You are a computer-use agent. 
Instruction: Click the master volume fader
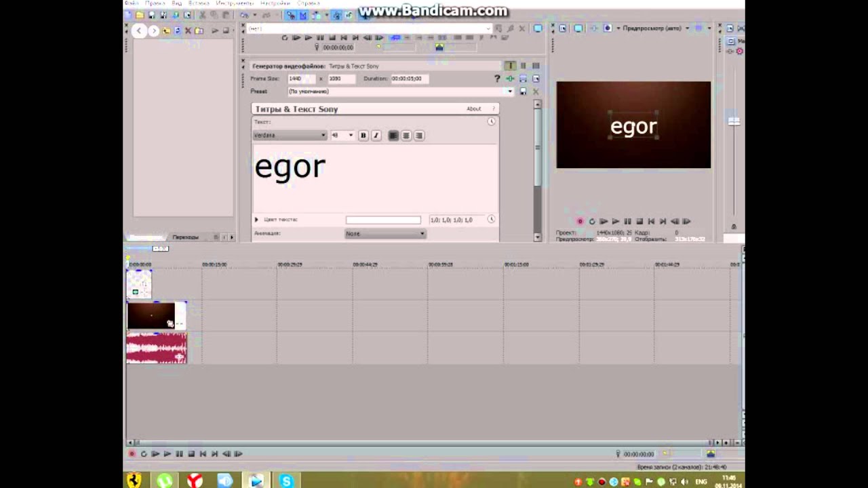point(733,121)
